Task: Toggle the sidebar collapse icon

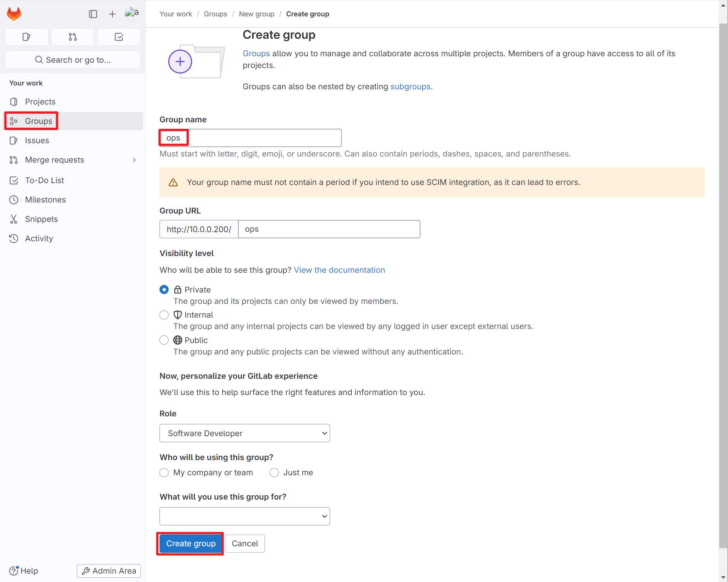Action: 93,14
